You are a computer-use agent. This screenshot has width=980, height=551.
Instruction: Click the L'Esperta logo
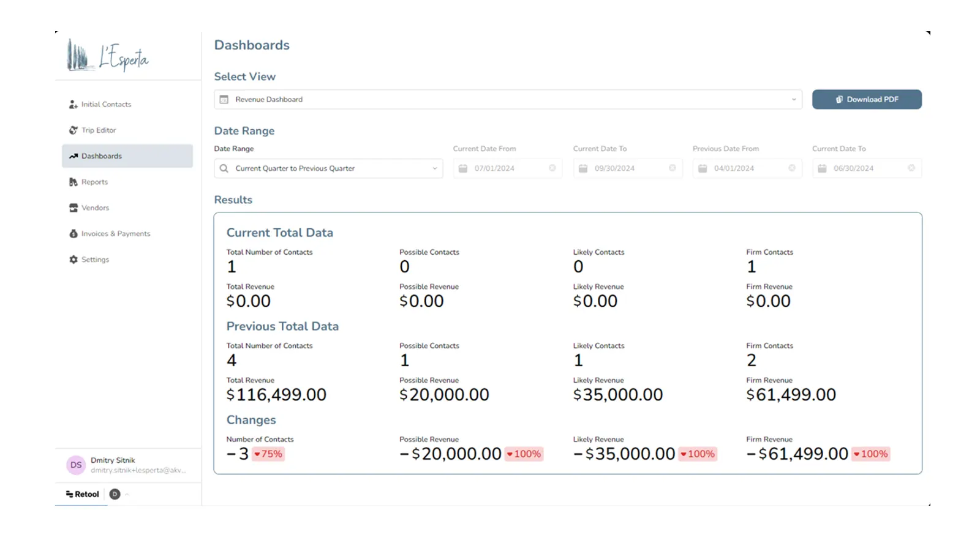click(108, 56)
